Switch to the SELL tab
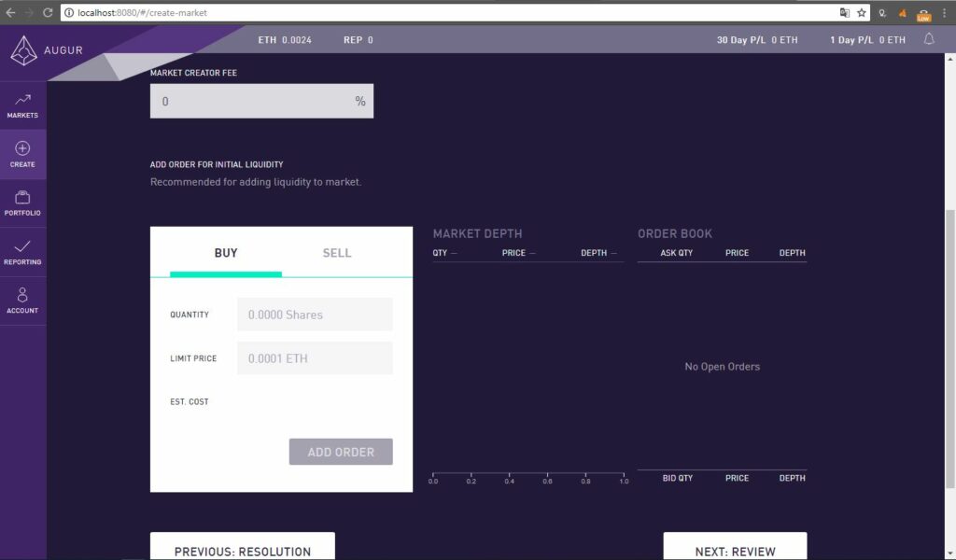The image size is (956, 560). 337,253
